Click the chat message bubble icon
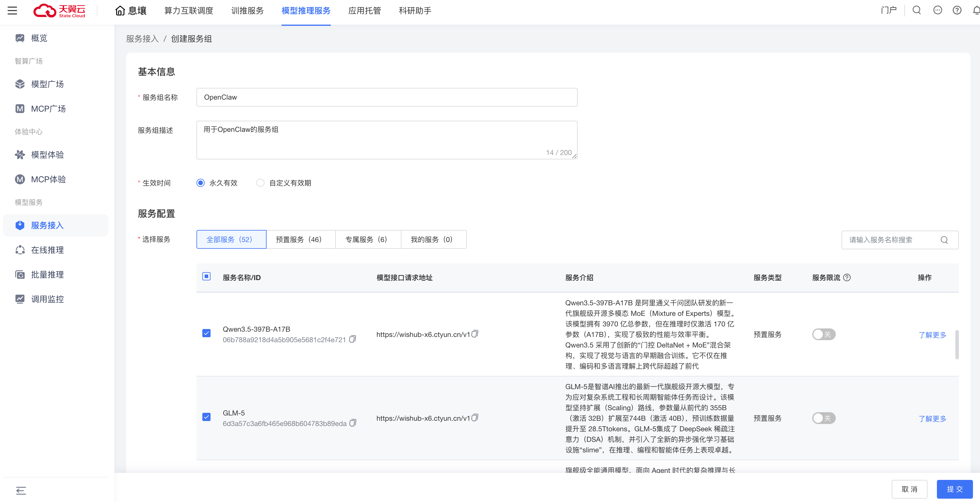This screenshot has height=501, width=980. click(x=937, y=10)
